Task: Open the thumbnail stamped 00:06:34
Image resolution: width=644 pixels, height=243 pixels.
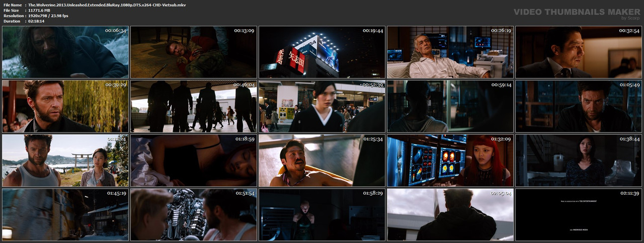Action: click(65, 52)
